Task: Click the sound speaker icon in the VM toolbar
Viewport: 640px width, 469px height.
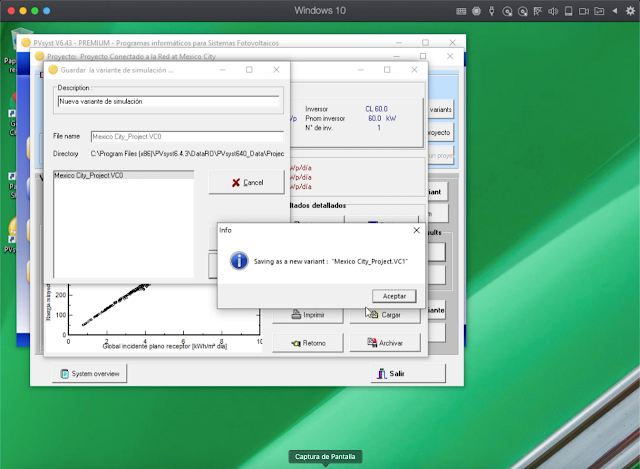Action: click(x=553, y=11)
